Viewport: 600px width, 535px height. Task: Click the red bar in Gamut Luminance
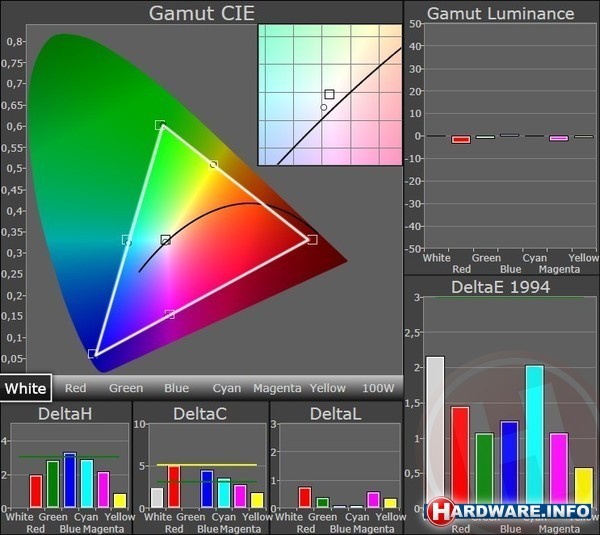coord(461,140)
